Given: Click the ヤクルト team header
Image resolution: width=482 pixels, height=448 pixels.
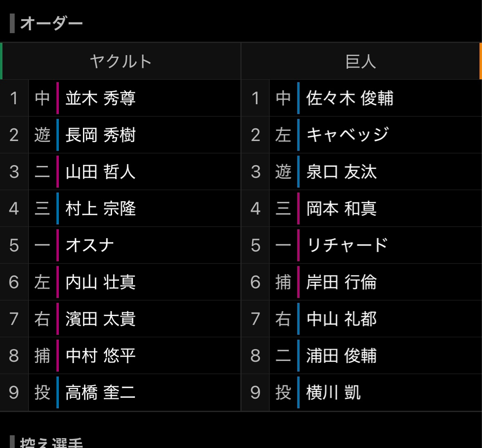Looking at the screenshot, I should [121, 61].
